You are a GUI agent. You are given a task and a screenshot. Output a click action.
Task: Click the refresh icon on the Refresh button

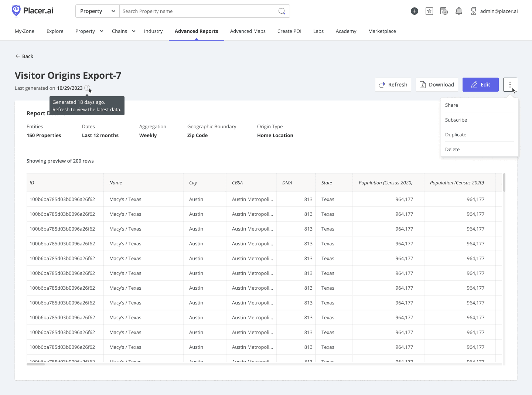382,85
